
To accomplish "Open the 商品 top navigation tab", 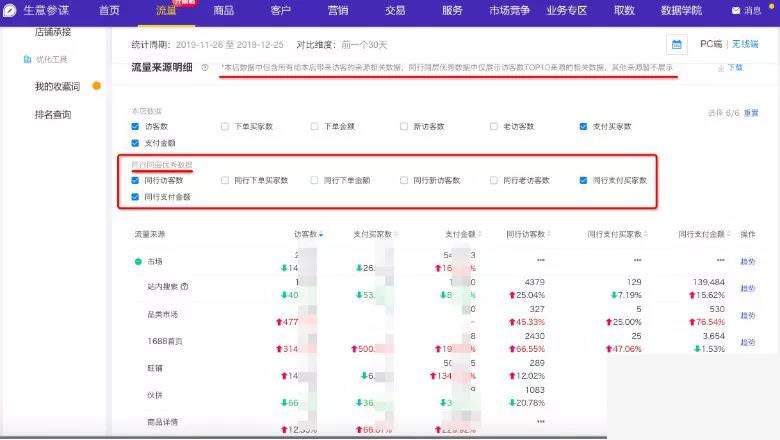I will click(224, 10).
